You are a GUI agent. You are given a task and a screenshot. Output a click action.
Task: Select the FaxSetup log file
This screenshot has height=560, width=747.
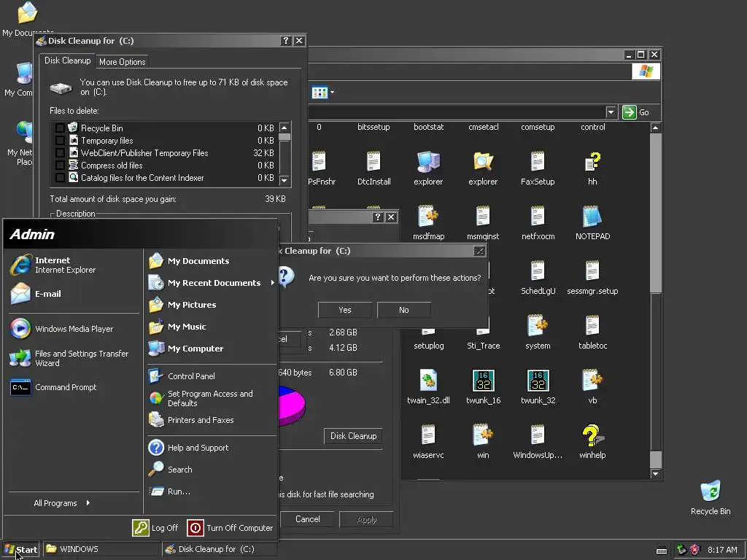(538, 168)
